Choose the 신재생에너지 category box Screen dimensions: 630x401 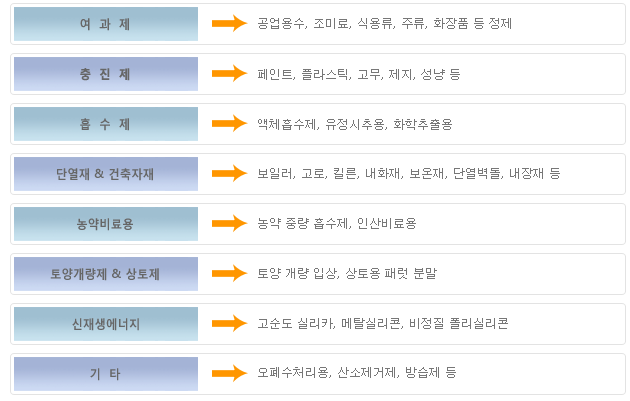pos(106,324)
